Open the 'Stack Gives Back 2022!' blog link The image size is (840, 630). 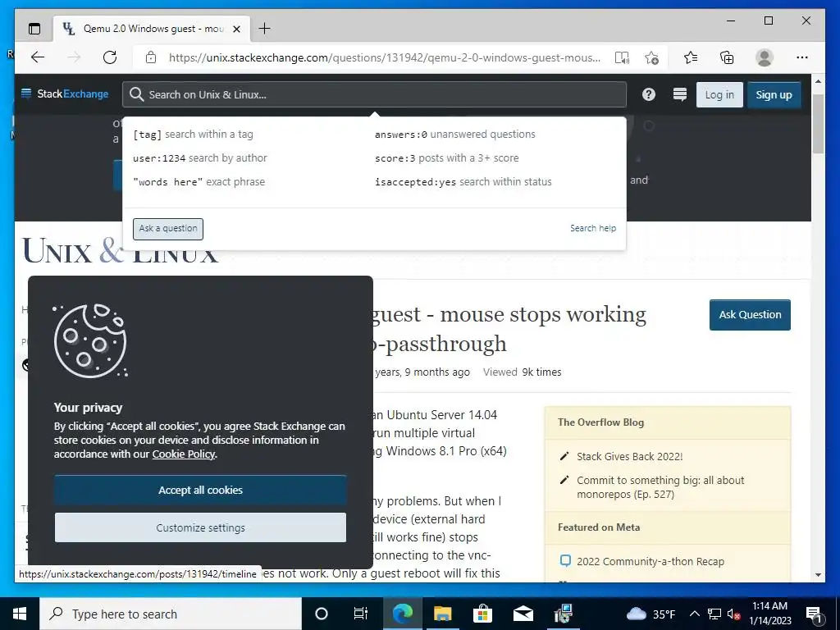pyautogui.click(x=629, y=457)
